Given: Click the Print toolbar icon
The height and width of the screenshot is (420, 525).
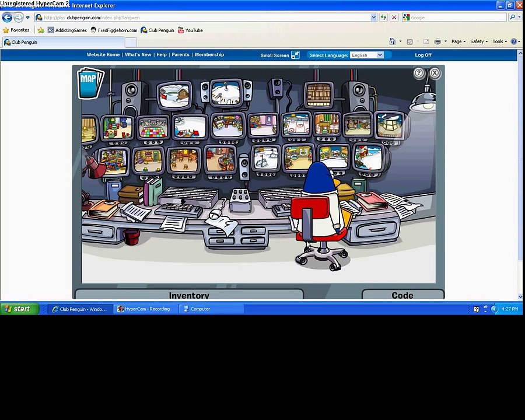Looking at the screenshot, I should pyautogui.click(x=437, y=41).
